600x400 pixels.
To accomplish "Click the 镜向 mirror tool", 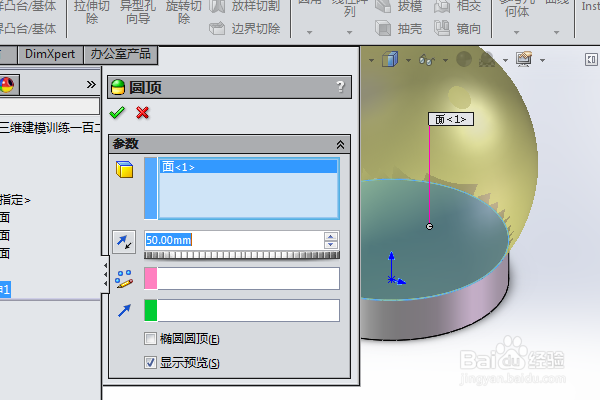I will (458, 29).
